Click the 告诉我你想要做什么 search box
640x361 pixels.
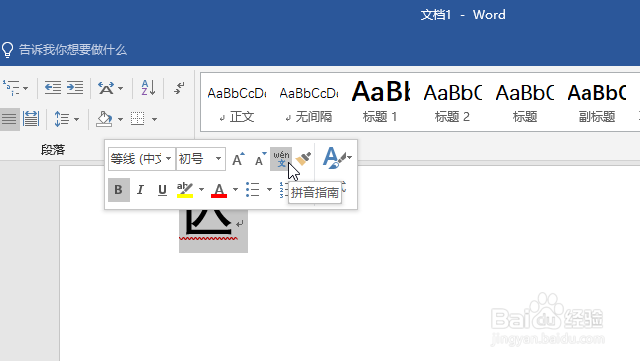coord(73,50)
